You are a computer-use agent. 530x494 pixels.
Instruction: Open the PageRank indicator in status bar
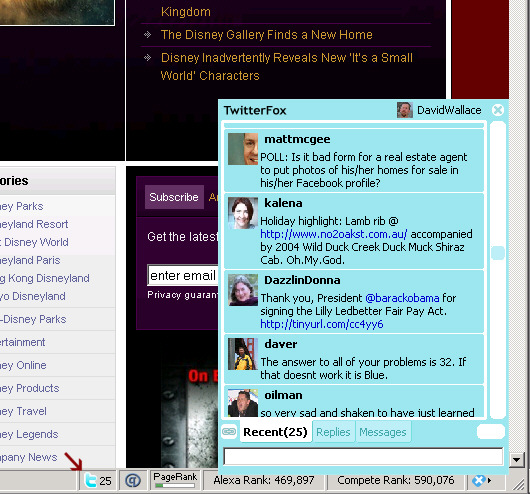(175, 480)
